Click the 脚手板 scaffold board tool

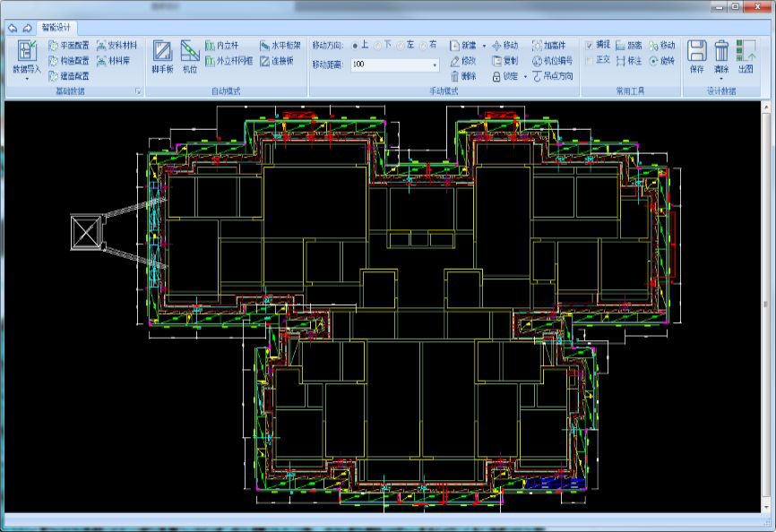click(x=162, y=56)
